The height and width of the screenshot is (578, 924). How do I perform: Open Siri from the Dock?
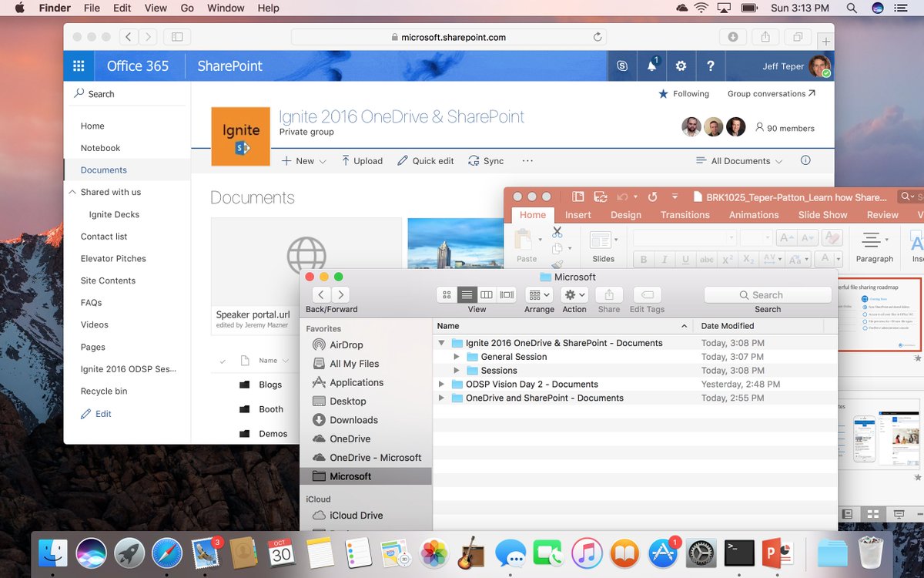click(91, 553)
